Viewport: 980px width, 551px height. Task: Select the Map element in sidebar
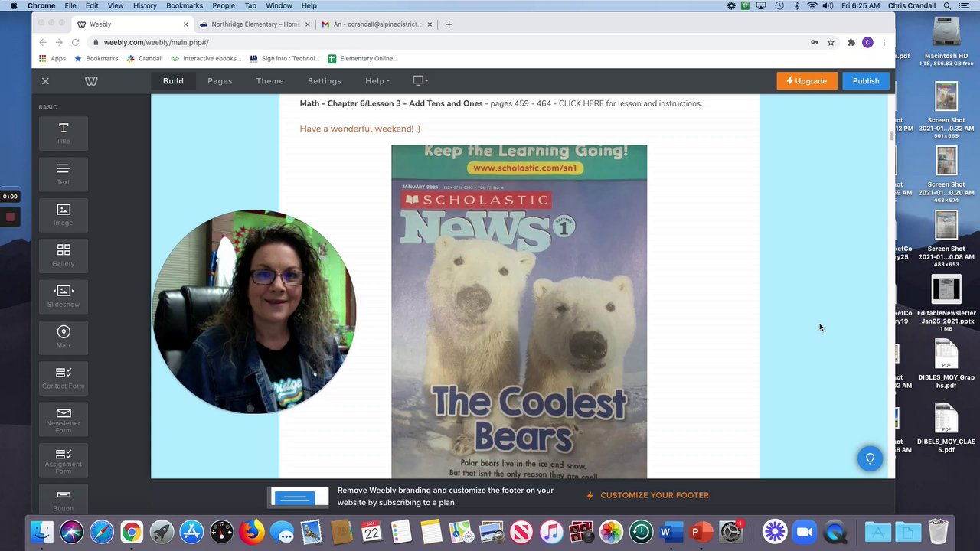pos(64,337)
